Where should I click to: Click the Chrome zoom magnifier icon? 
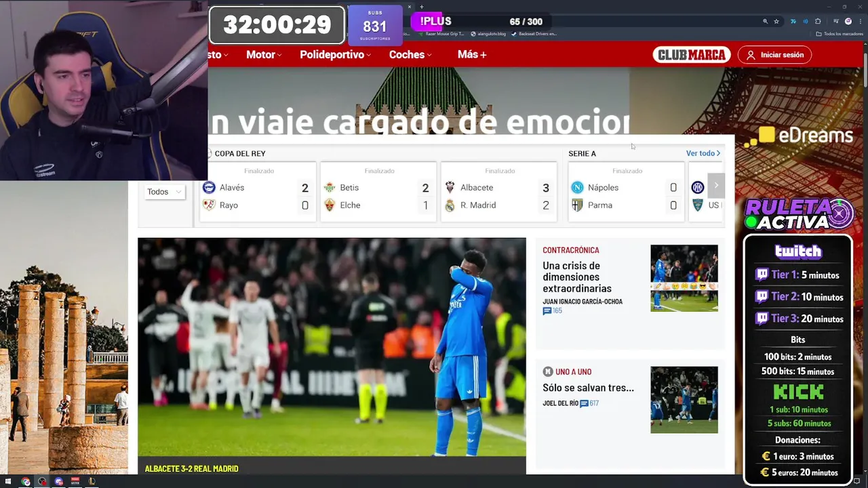pos(766,22)
